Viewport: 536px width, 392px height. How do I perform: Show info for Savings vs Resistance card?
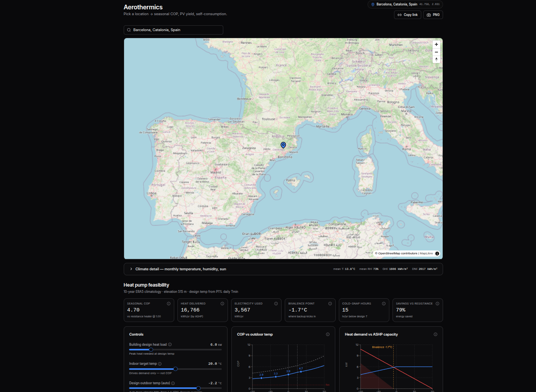point(437,304)
